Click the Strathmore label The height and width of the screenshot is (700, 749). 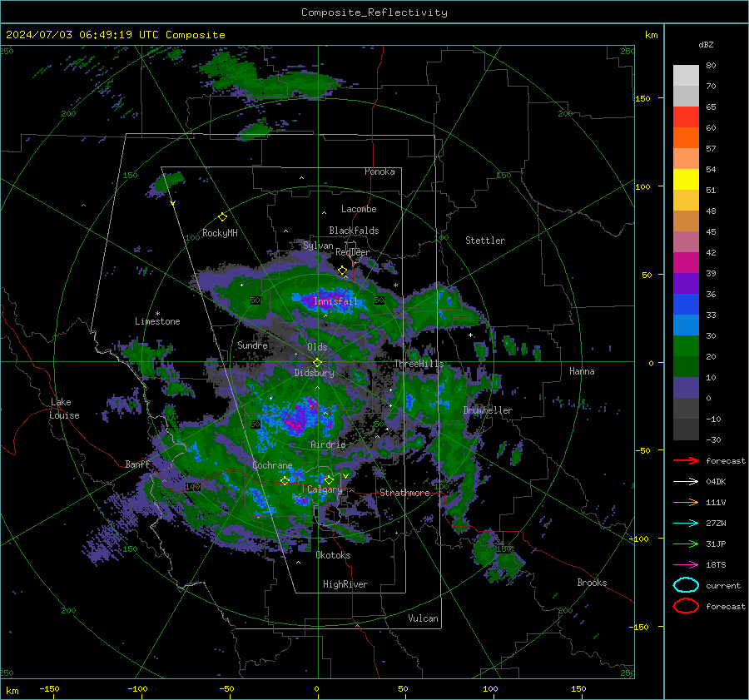click(x=404, y=493)
